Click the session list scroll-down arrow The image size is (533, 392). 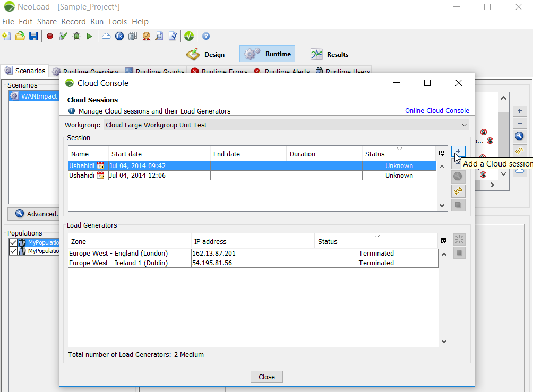[x=442, y=205]
